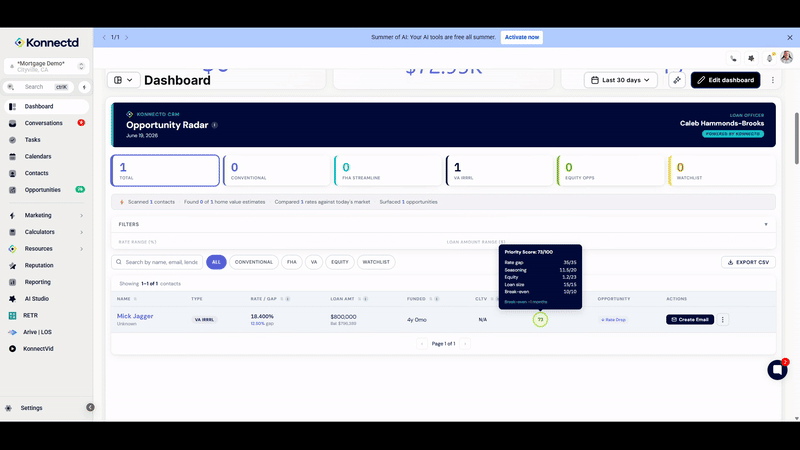Collapse the Filters section arrow
Image resolution: width=800 pixels, height=450 pixels.
click(765, 224)
